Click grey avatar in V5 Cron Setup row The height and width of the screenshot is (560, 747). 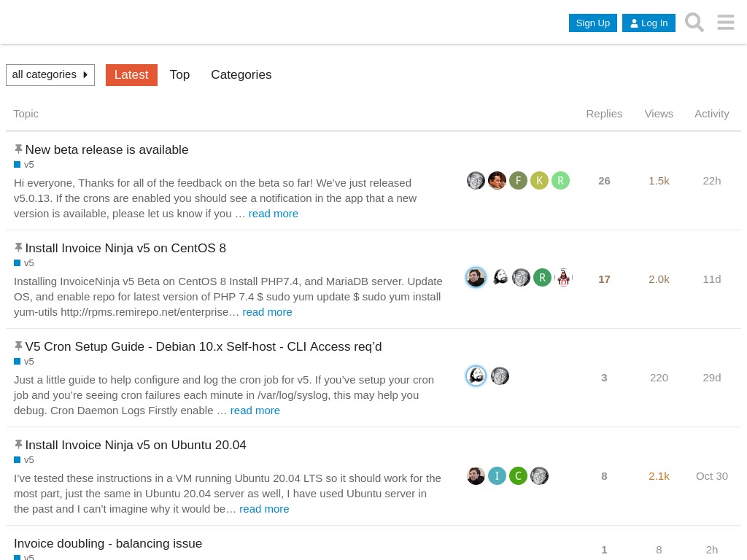[500, 376]
